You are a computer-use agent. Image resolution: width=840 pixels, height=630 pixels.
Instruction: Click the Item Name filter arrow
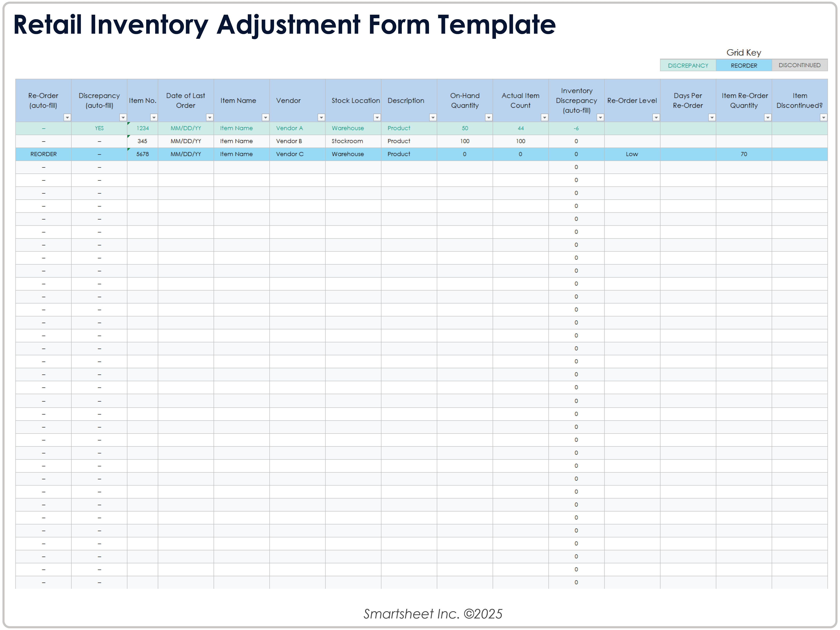click(265, 118)
